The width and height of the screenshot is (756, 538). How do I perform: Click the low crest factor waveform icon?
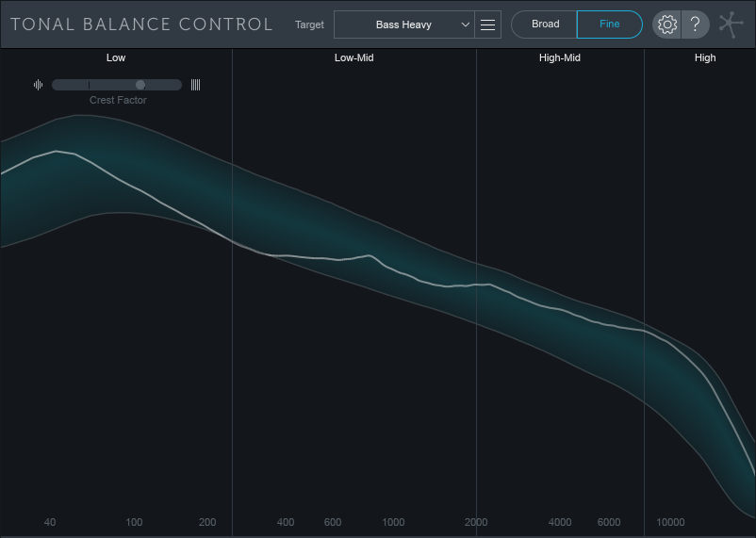(38, 85)
